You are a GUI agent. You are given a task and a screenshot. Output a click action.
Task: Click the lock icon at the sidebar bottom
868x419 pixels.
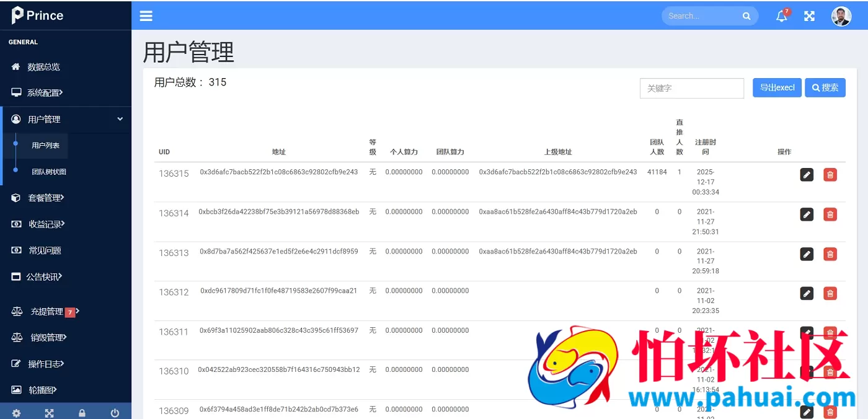coord(82,413)
